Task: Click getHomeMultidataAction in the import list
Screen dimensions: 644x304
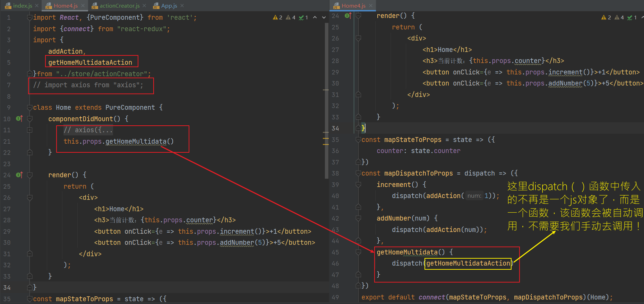Action: [x=90, y=62]
